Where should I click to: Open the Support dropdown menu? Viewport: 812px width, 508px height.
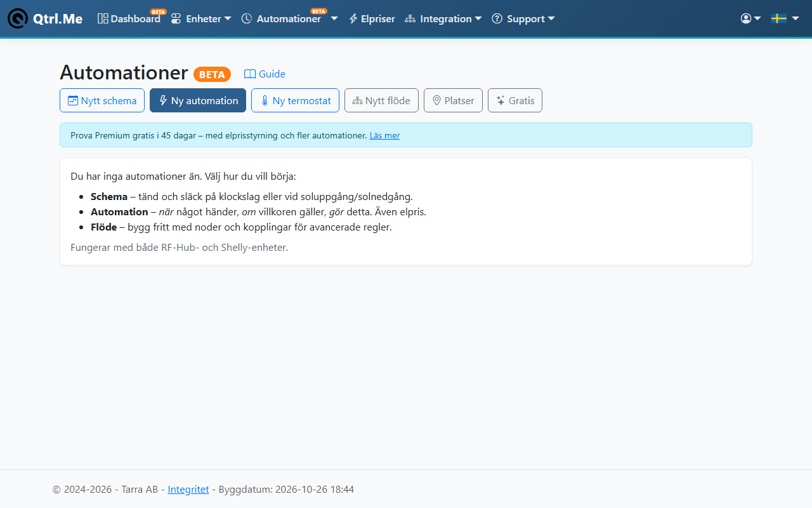click(x=523, y=19)
